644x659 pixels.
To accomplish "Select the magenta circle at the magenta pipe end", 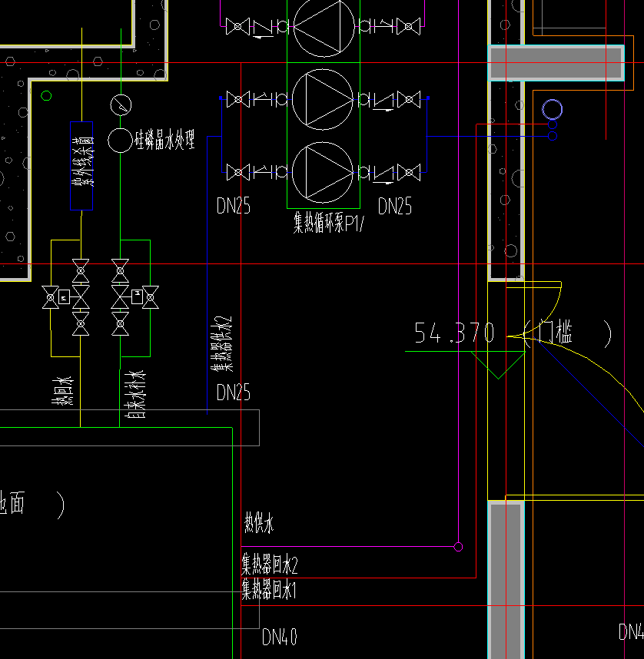I will point(459,547).
